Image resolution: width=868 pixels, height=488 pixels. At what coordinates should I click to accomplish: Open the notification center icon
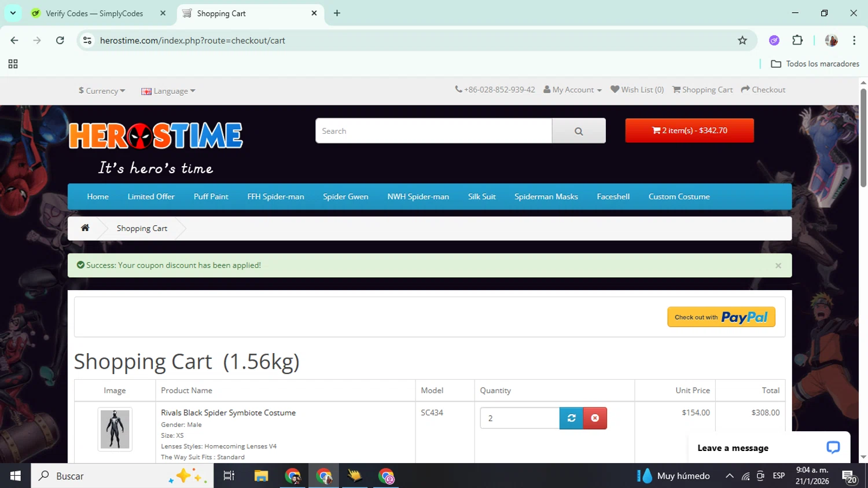click(849, 476)
